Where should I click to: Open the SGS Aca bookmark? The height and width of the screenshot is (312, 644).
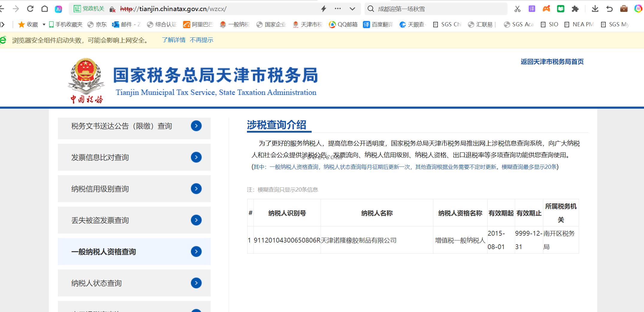(519, 25)
